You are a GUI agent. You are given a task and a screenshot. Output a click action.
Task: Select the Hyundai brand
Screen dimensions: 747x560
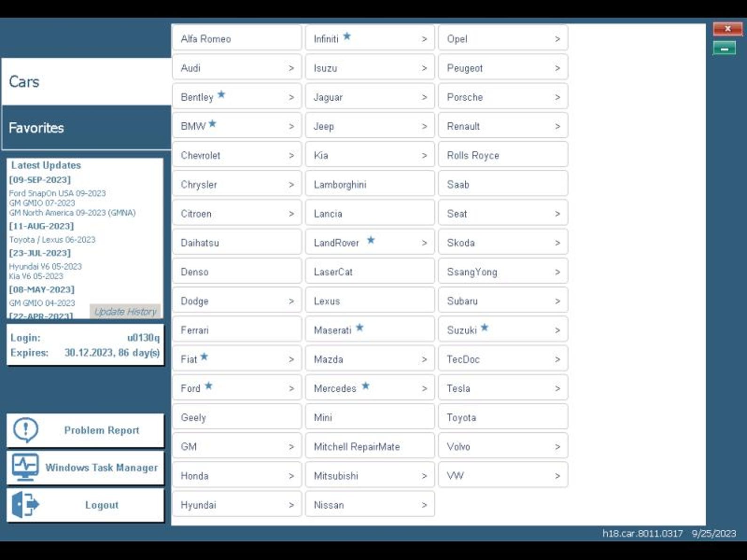click(237, 505)
